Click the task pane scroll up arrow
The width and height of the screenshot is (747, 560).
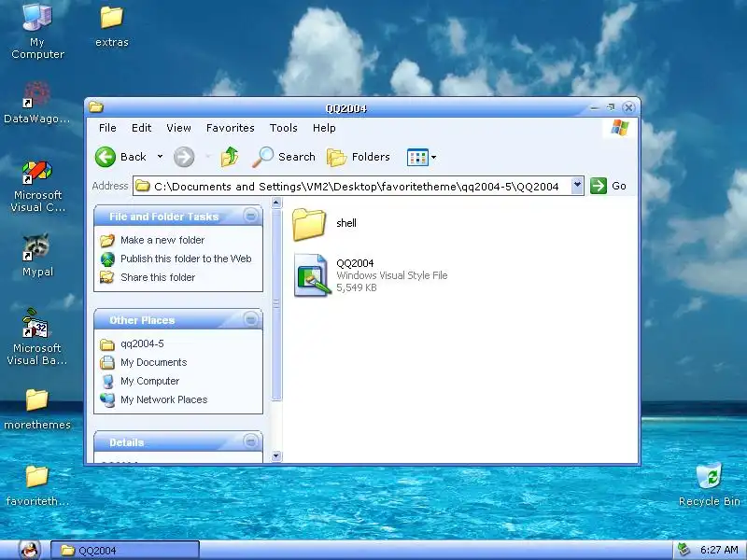(275, 203)
